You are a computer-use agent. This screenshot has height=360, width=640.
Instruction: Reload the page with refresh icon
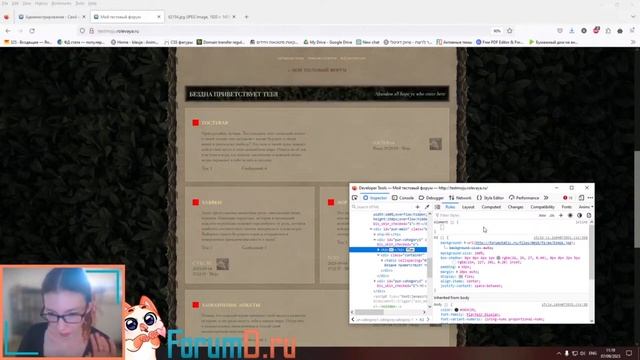tap(32, 31)
